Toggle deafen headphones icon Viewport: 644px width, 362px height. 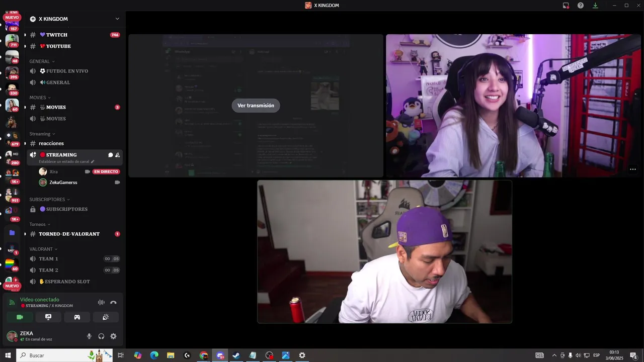click(x=101, y=336)
